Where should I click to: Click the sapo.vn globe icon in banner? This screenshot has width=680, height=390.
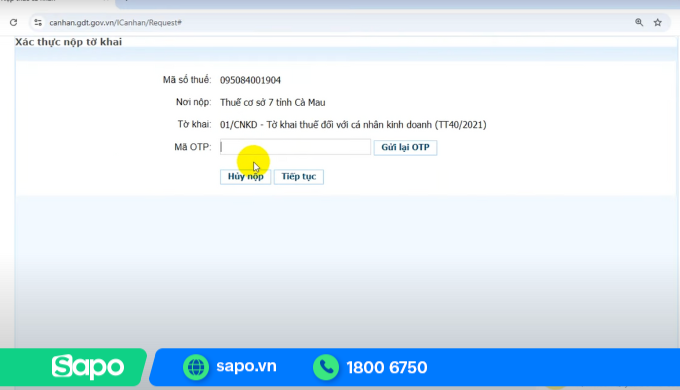tap(196, 367)
